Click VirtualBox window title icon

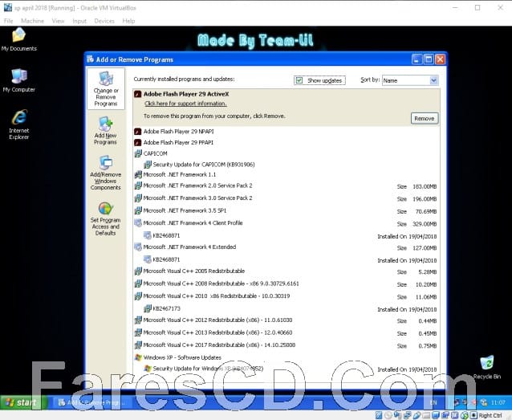click(8, 7)
